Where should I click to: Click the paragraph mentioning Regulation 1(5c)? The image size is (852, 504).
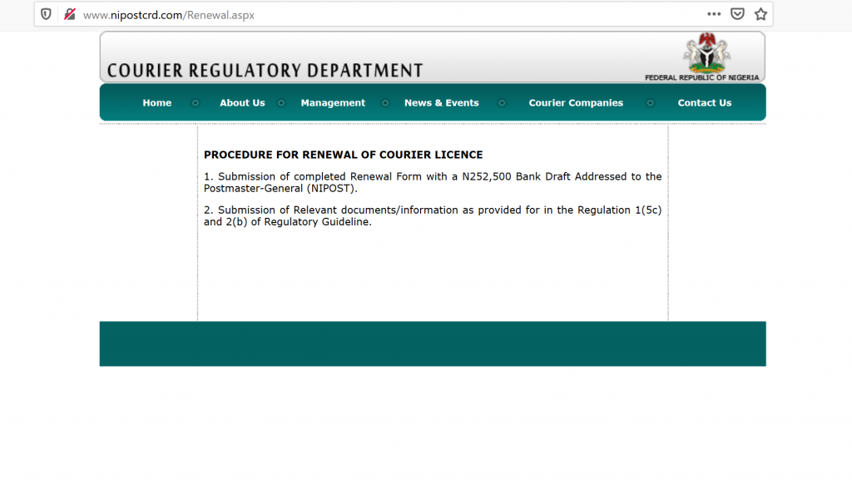tap(433, 215)
